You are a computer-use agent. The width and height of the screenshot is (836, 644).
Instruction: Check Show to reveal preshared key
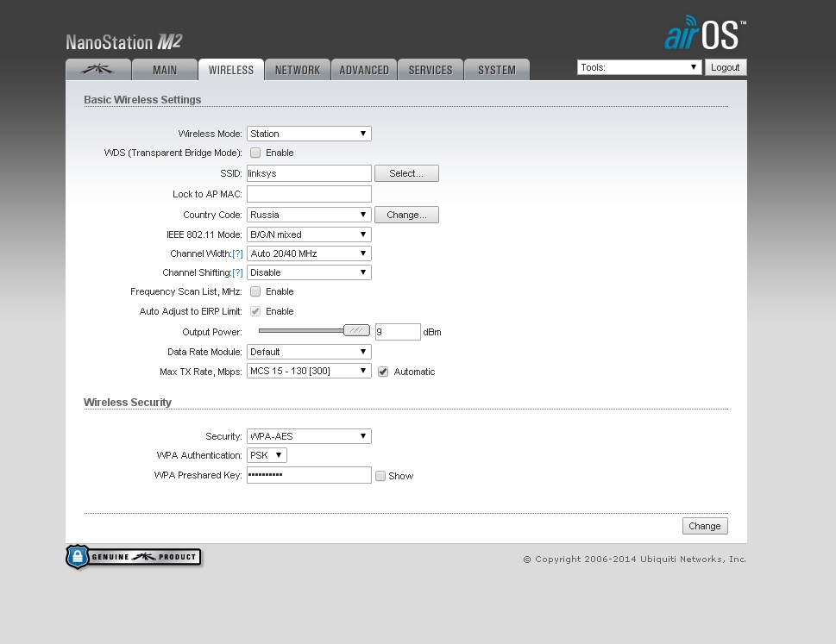click(x=380, y=476)
